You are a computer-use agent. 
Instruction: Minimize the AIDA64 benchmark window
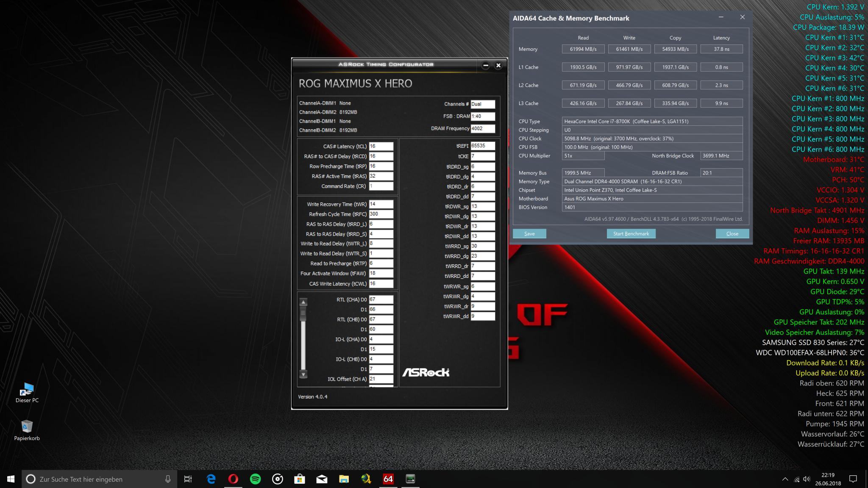721,17
